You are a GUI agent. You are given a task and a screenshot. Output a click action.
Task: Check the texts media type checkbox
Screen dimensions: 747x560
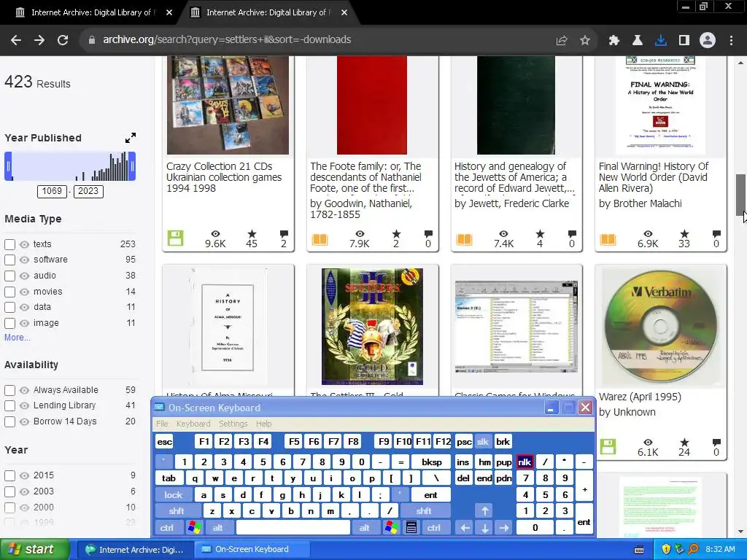(x=9, y=244)
